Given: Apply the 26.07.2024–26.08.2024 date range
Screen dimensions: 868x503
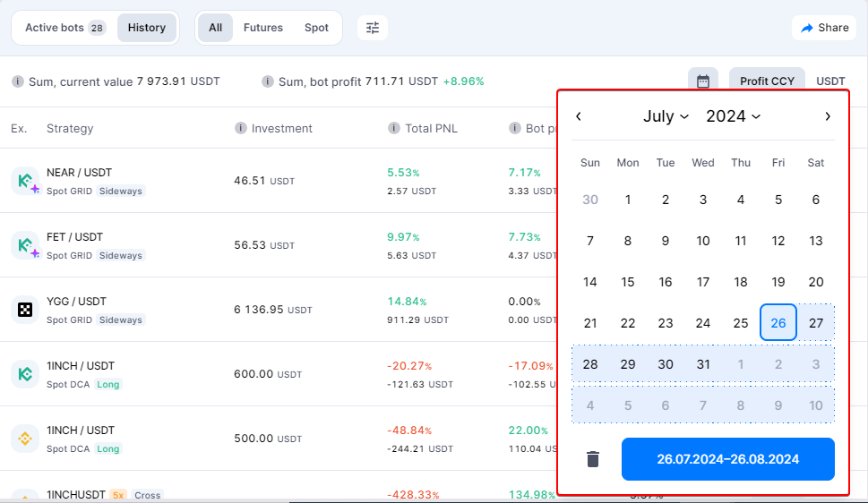Looking at the screenshot, I should 727,459.
